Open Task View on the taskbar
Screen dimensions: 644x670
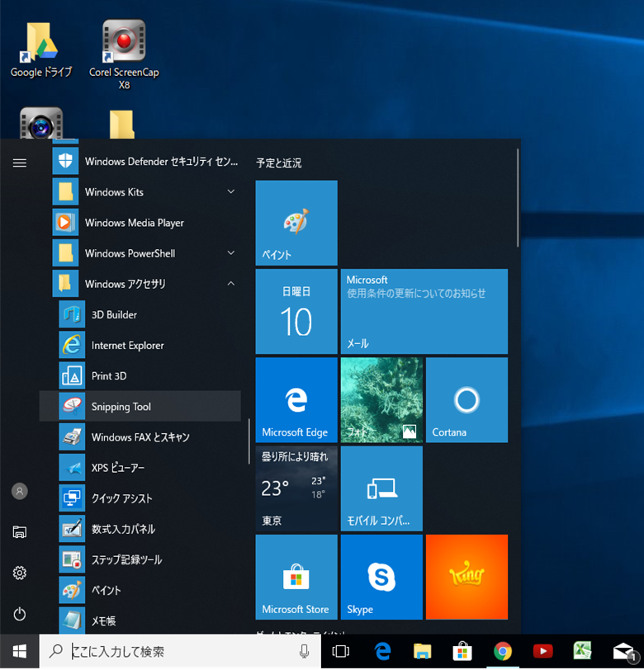tap(341, 651)
